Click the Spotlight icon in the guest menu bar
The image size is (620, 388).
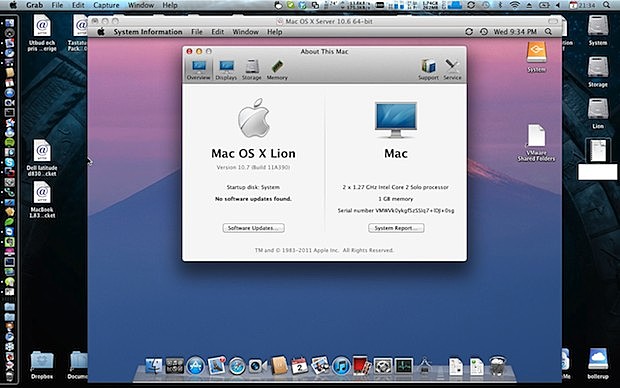click(x=548, y=32)
